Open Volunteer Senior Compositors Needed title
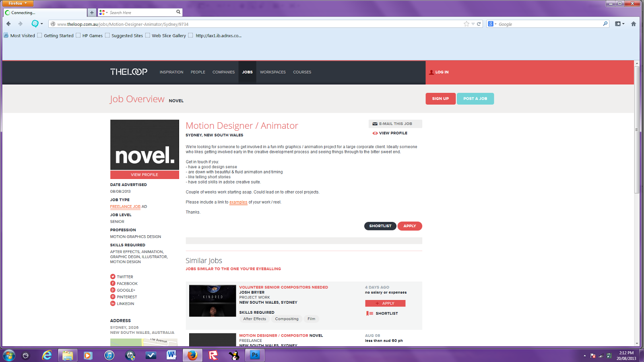Image resolution: width=644 pixels, height=362 pixels. click(284, 287)
